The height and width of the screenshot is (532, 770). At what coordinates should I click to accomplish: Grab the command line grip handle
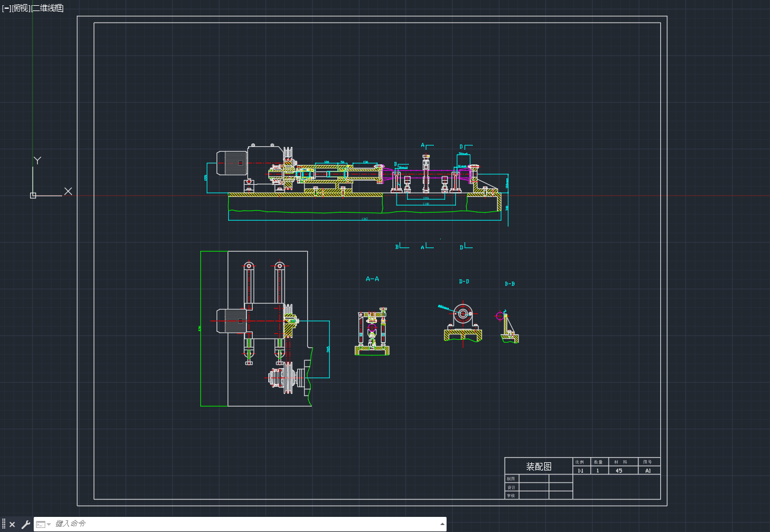3,524
